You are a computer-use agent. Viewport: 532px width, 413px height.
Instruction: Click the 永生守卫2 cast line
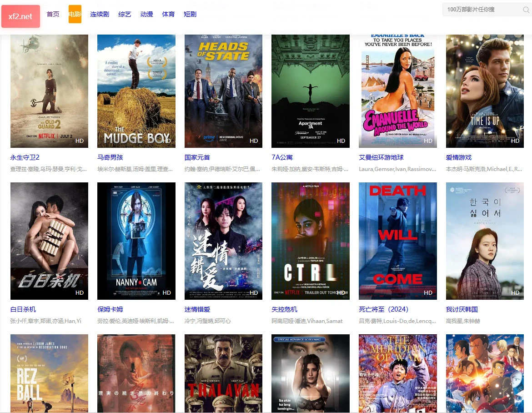coord(49,169)
